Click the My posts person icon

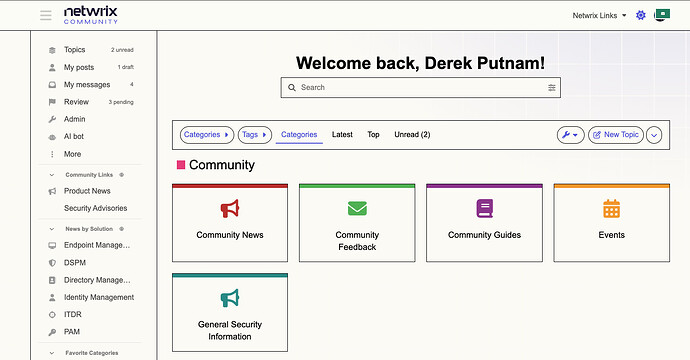(52, 67)
